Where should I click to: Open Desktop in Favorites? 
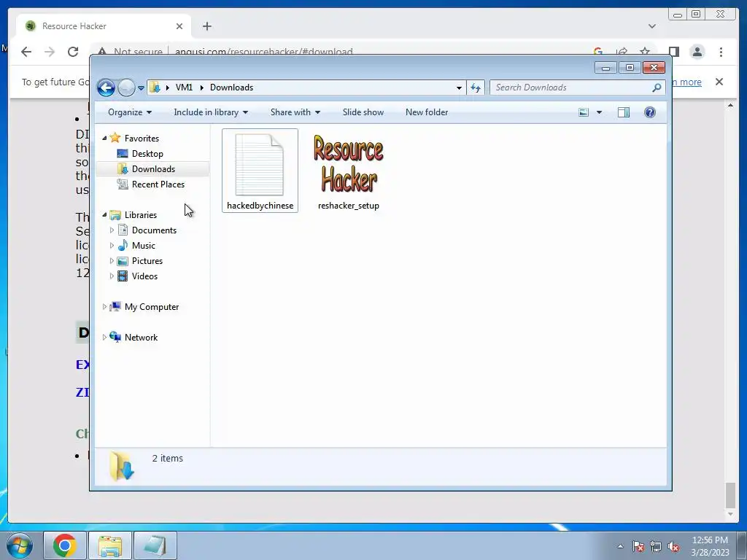[x=147, y=154]
